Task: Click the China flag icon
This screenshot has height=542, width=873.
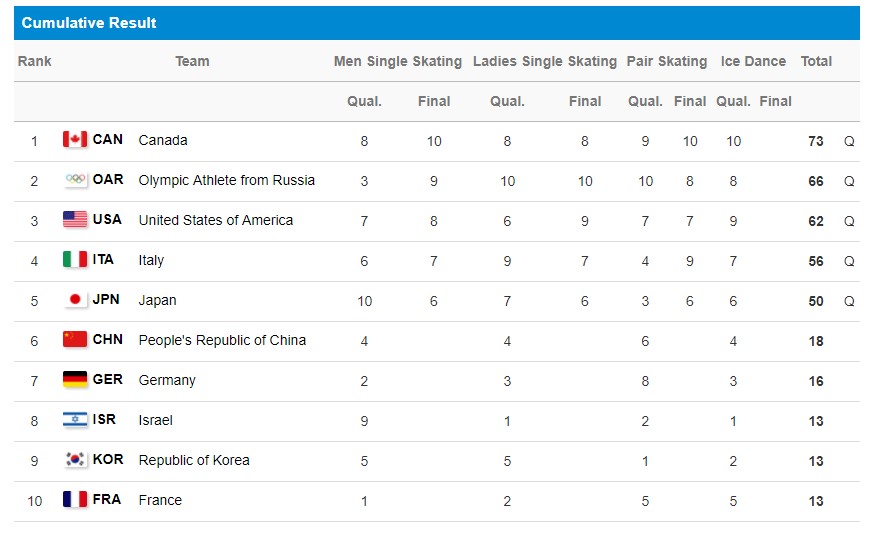Action: 75,339
